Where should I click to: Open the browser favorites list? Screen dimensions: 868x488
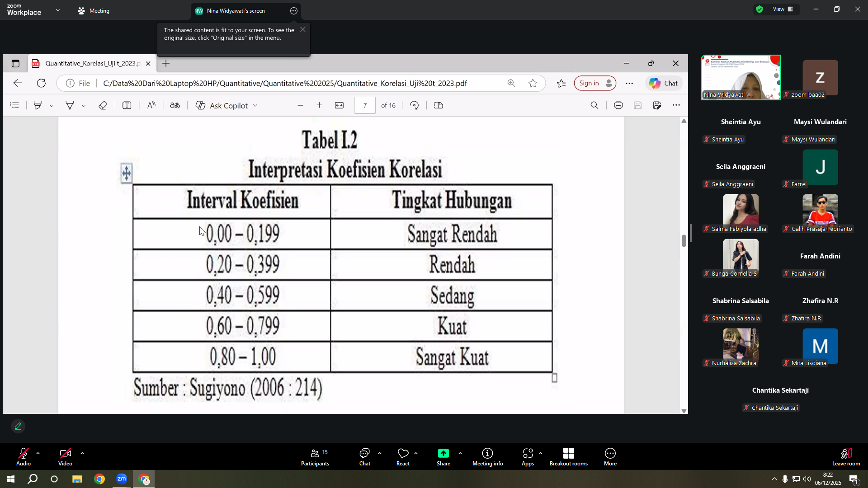click(x=561, y=83)
